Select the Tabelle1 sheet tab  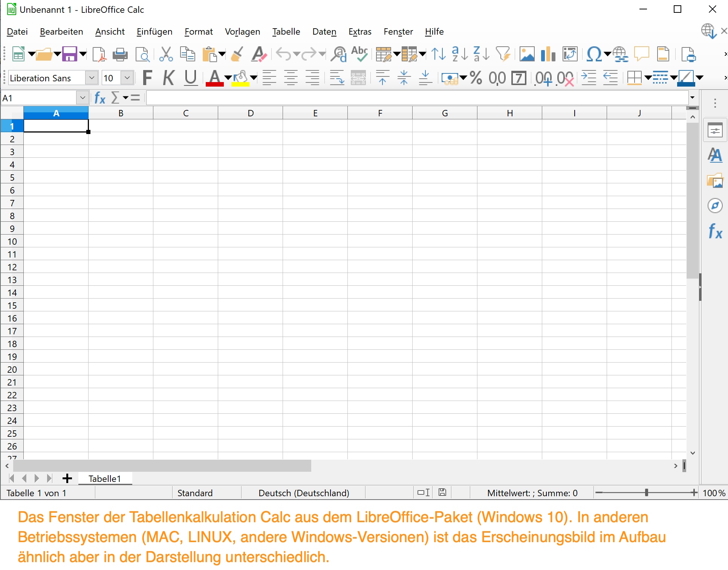click(x=105, y=479)
